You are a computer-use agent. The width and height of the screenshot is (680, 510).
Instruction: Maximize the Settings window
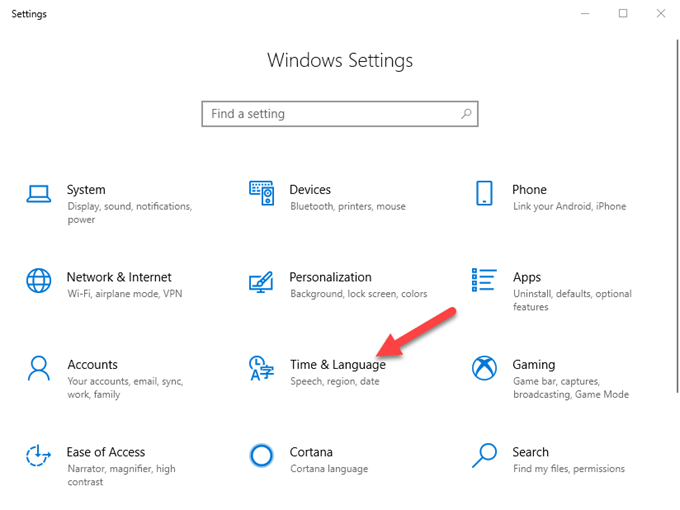coord(623,13)
